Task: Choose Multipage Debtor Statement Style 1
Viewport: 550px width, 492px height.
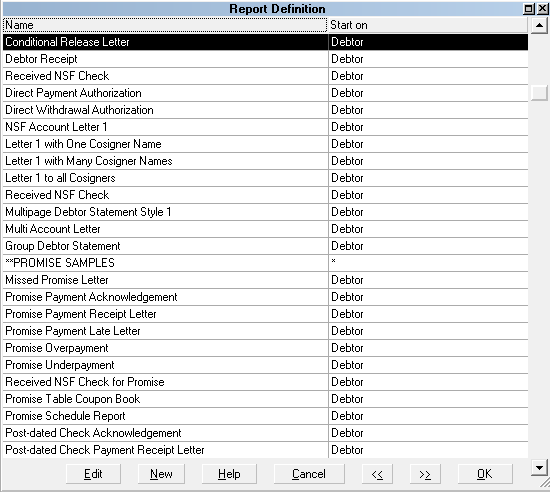Action: [265, 212]
